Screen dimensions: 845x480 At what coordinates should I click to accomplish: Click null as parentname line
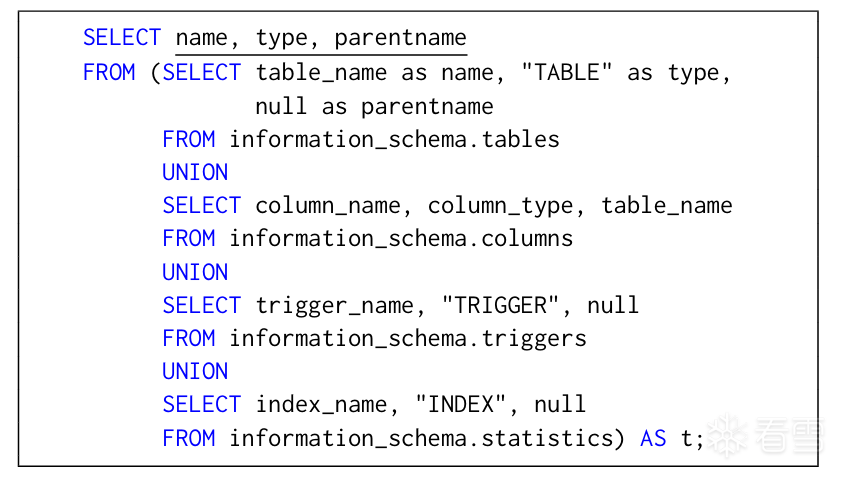pos(374,107)
